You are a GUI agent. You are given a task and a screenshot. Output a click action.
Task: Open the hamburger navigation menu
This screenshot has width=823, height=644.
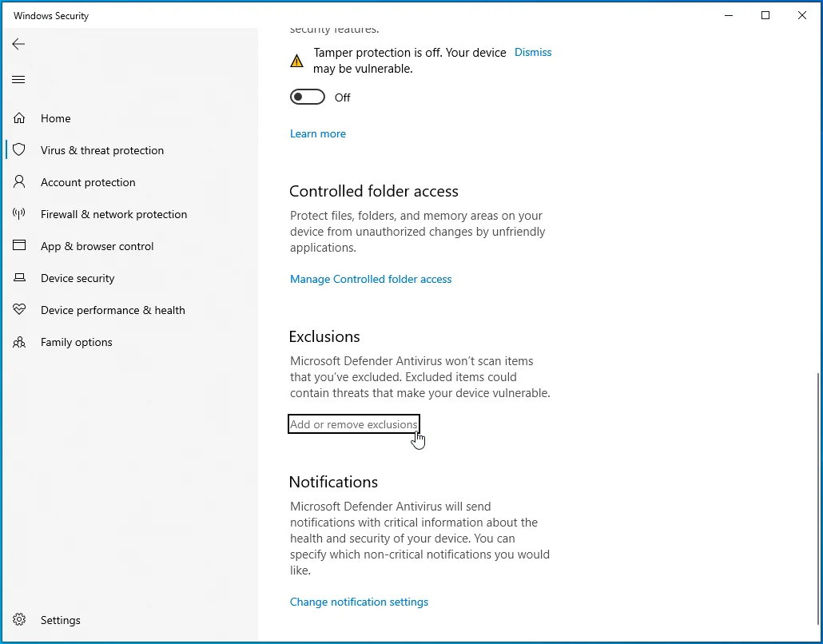[18, 80]
